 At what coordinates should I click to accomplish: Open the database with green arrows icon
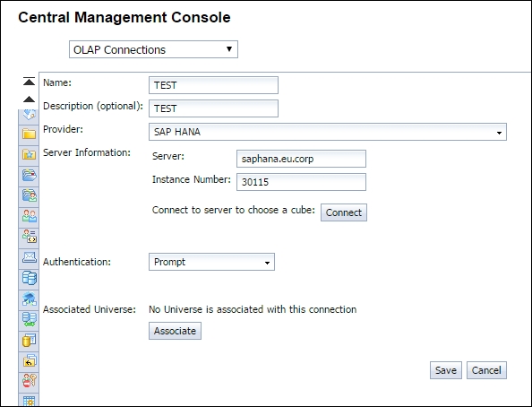click(30, 319)
